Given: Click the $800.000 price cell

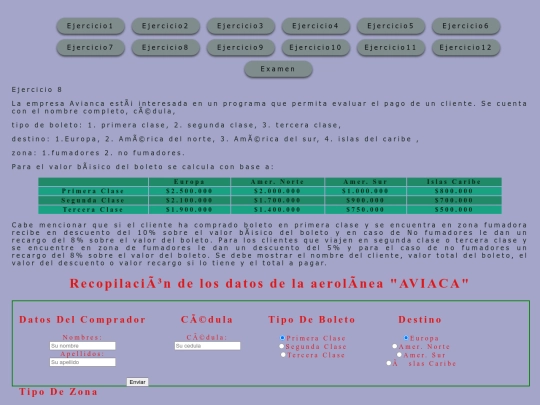Looking at the screenshot, I should coord(454,191).
